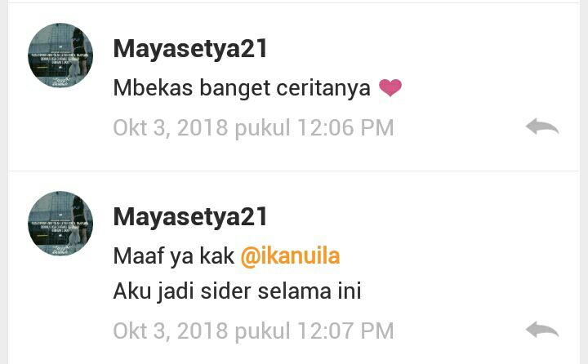This screenshot has height=364, width=588.
Task: Click the word 'banget' in the first comment
Action: click(234, 89)
